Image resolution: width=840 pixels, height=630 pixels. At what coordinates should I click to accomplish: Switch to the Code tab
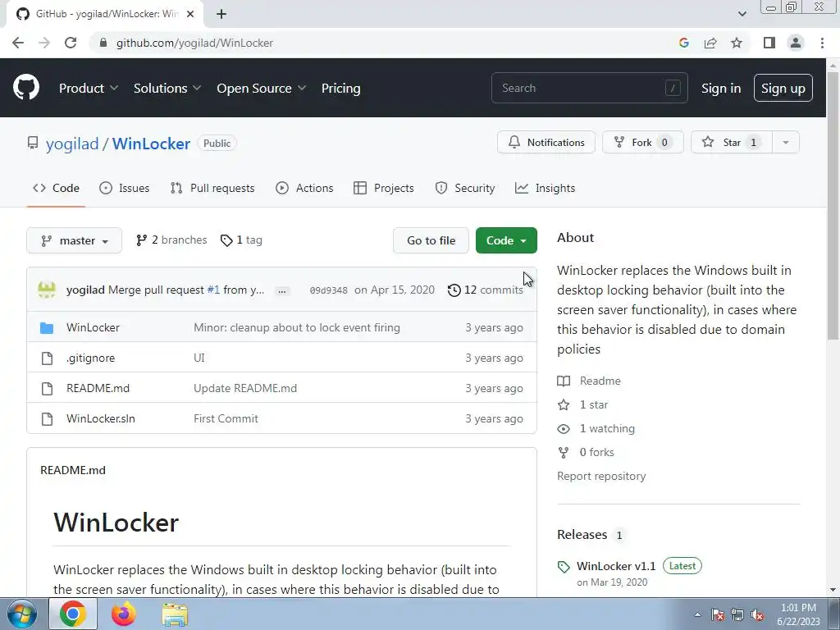(x=56, y=188)
